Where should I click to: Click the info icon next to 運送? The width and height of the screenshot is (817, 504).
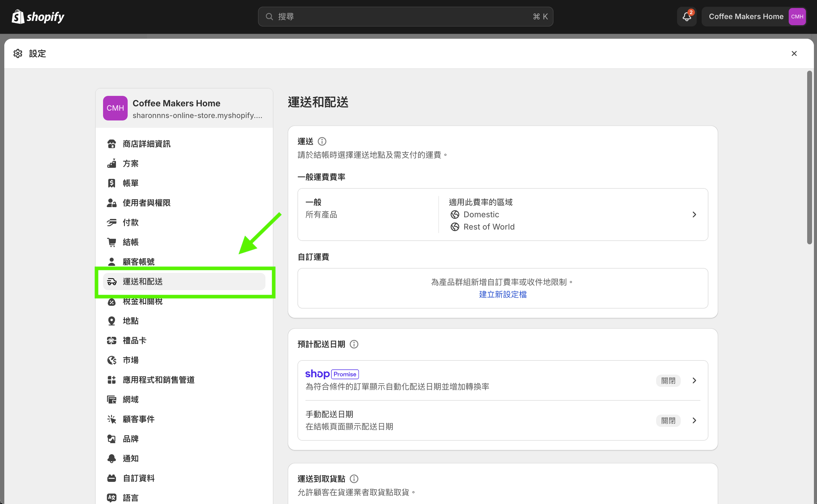click(322, 142)
